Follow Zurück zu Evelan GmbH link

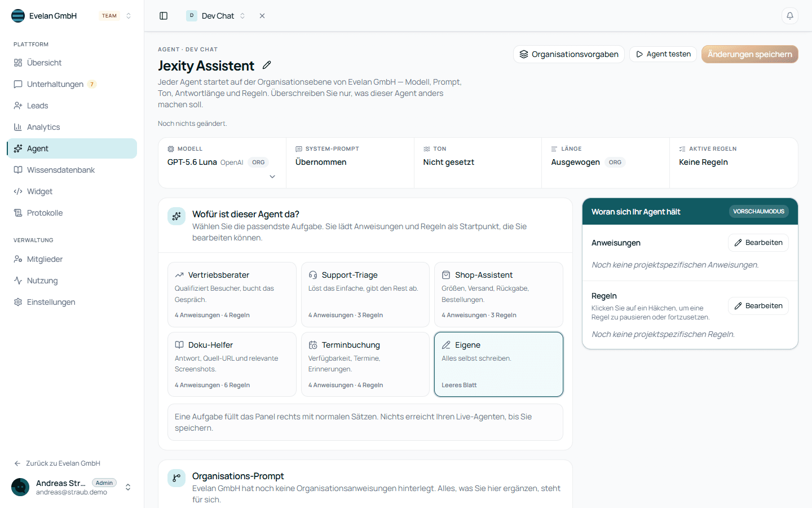tap(58, 463)
